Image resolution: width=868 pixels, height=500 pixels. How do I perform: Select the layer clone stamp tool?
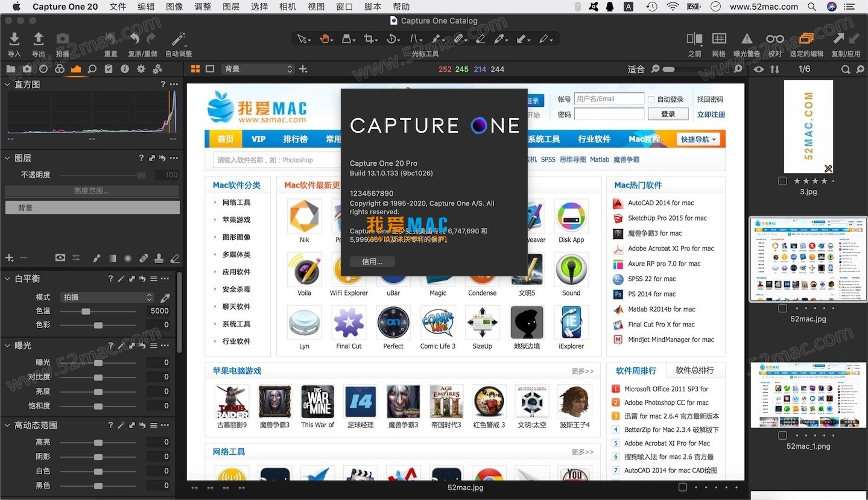159,258
